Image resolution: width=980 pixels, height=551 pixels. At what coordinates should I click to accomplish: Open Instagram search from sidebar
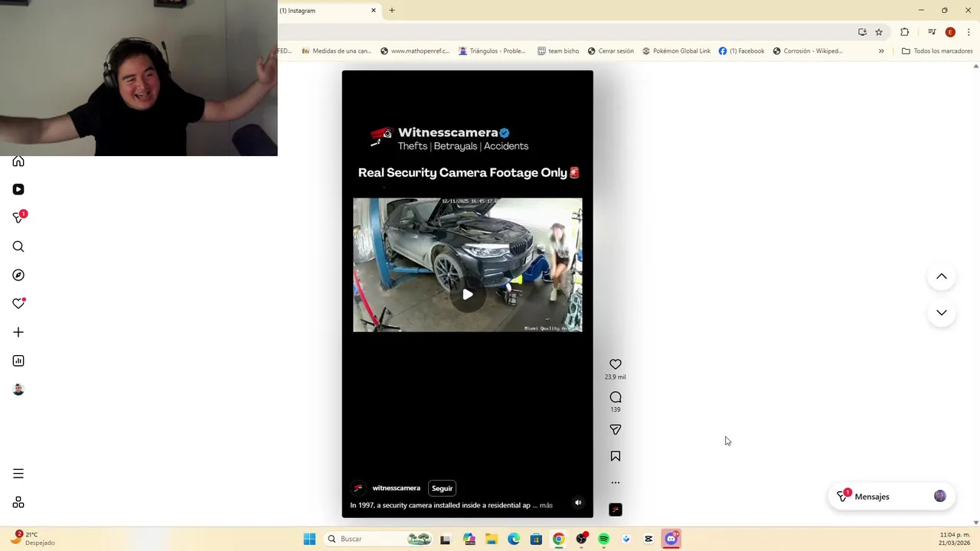(x=18, y=246)
